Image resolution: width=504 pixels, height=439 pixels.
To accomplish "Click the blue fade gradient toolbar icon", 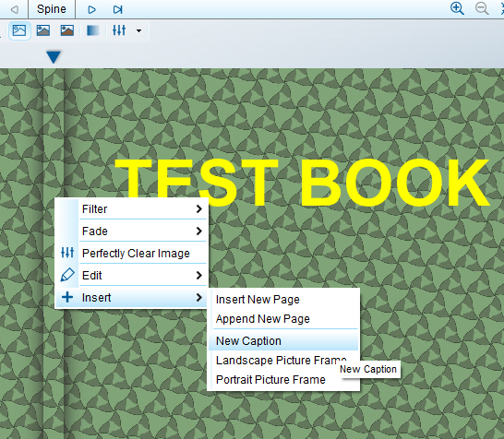I will point(92,30).
